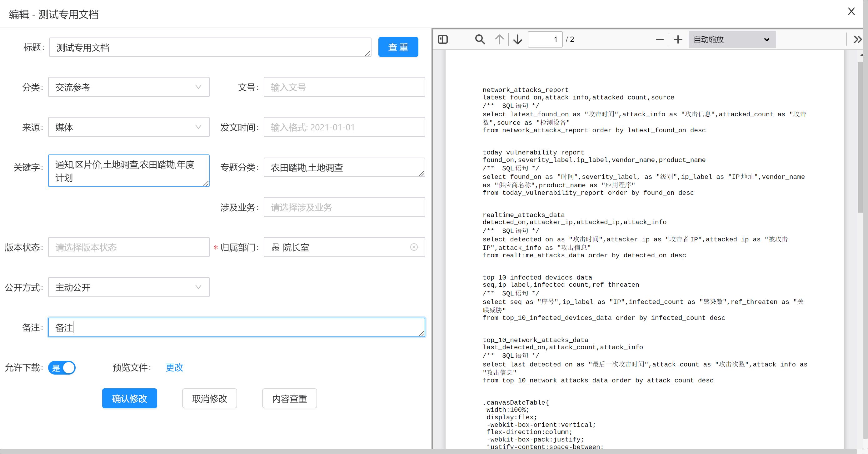The height and width of the screenshot is (454, 868).
Task: Expand the 分类 category dropdown
Action: point(199,87)
